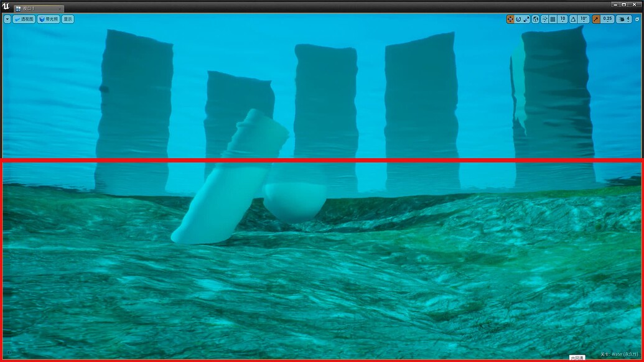Toggle rotation snapping
This screenshot has height=362, width=644.
(x=571, y=19)
